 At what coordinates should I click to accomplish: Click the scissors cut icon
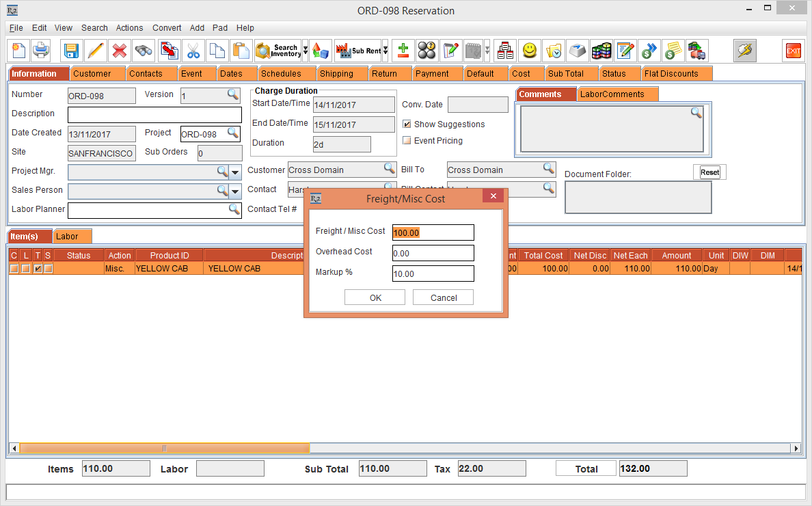click(193, 51)
